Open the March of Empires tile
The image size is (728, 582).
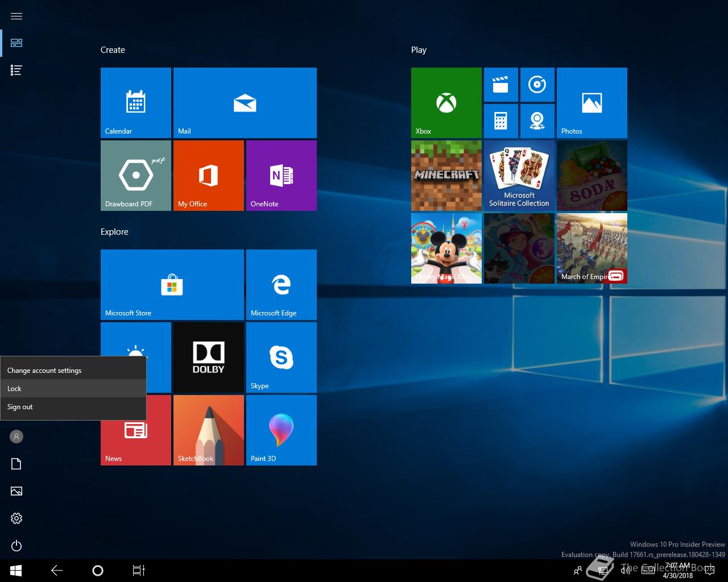point(592,248)
